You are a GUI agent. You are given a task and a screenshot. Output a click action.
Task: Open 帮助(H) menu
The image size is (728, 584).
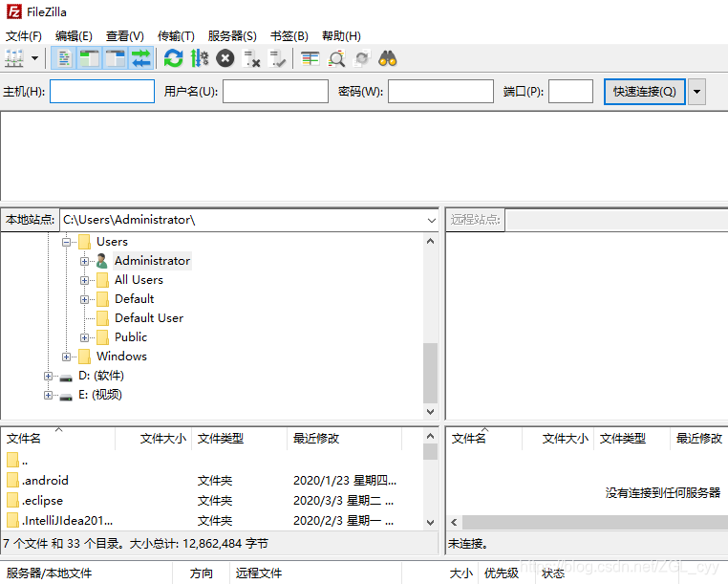point(341,35)
